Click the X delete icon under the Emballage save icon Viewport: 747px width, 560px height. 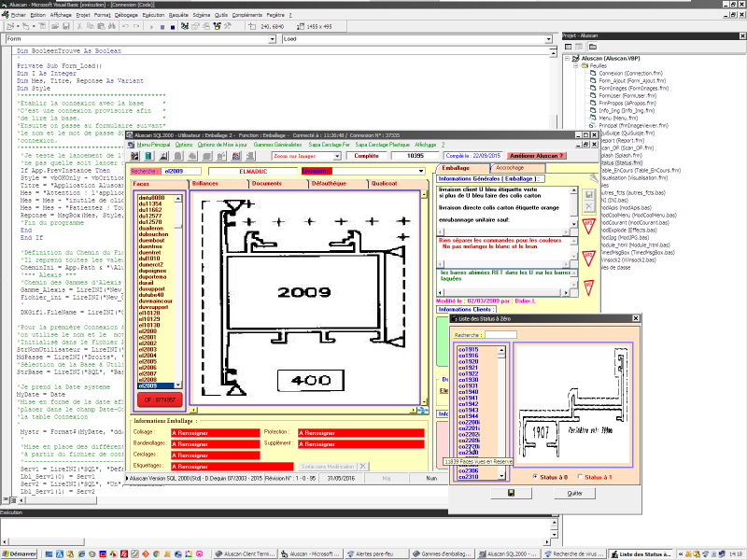[x=589, y=206]
